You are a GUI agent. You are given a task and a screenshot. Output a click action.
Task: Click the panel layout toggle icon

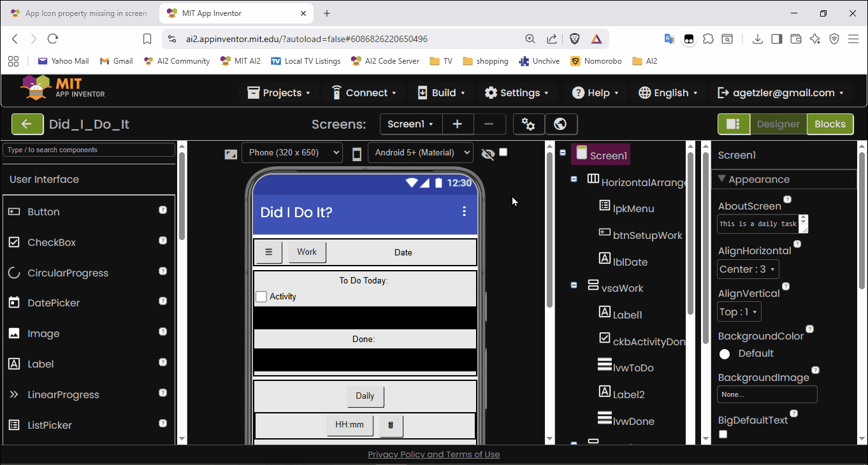(x=733, y=124)
